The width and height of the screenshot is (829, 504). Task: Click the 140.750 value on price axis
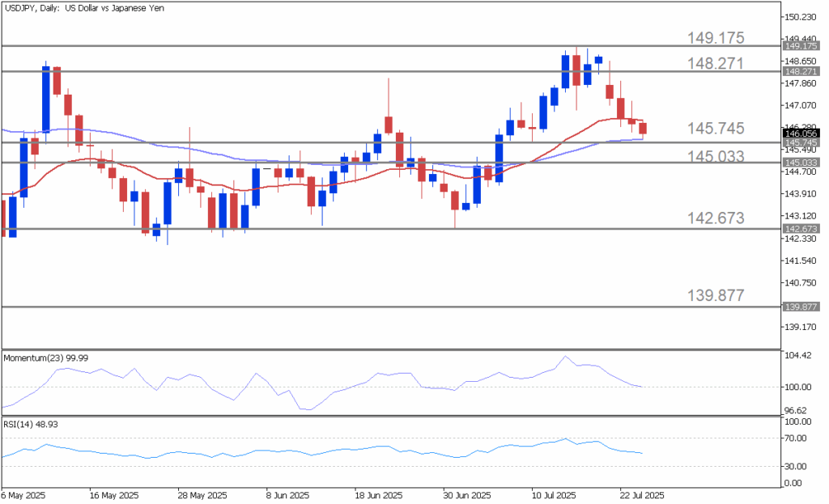tap(801, 283)
